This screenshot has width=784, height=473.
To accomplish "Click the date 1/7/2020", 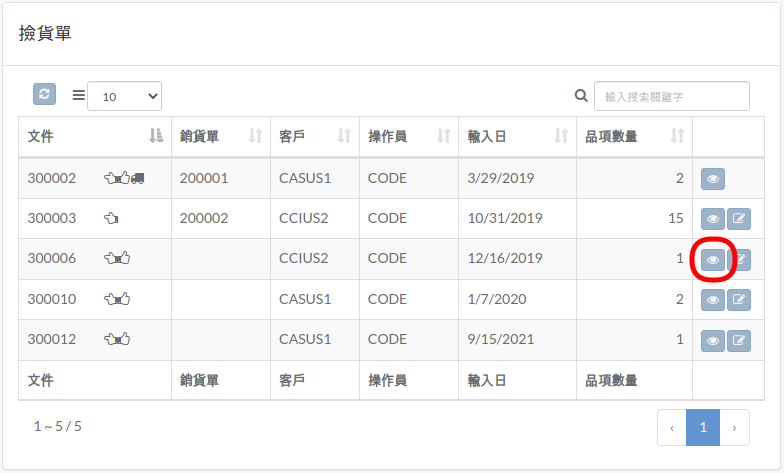I will [497, 299].
